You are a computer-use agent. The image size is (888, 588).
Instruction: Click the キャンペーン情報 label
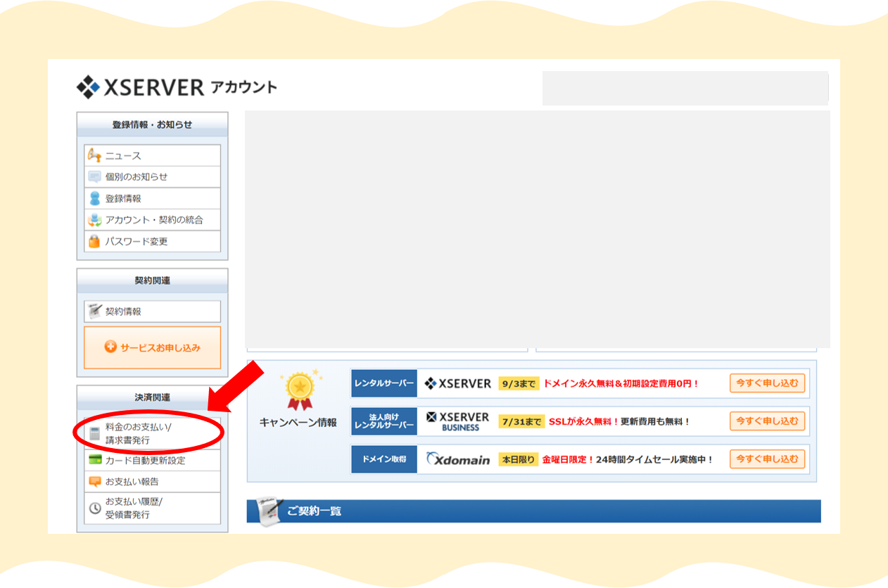coord(298,423)
